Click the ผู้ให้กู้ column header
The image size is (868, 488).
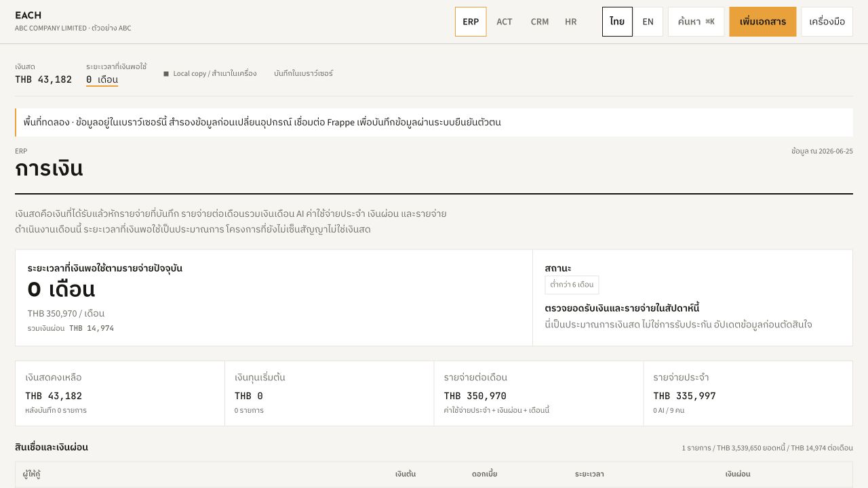pos(31,474)
